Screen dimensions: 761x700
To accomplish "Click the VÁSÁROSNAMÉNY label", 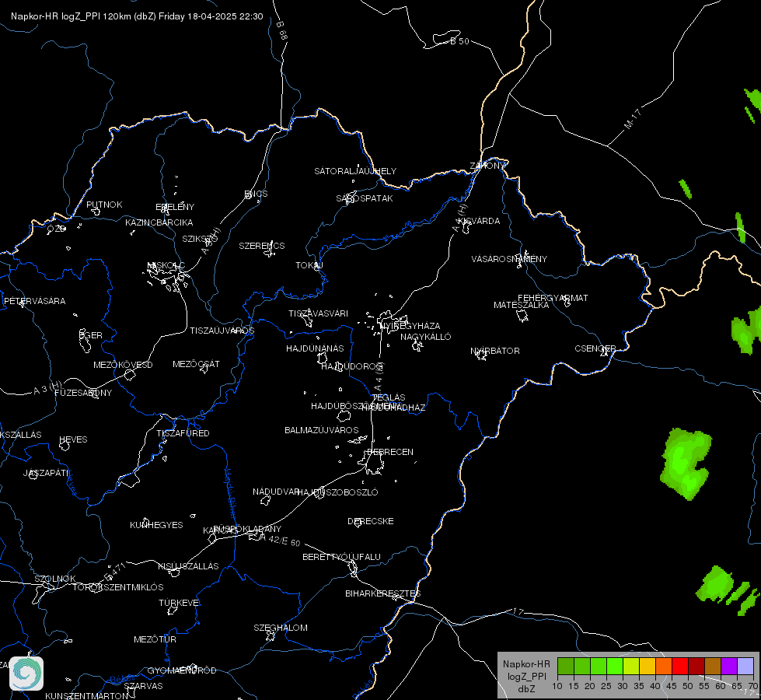I will (509, 259).
